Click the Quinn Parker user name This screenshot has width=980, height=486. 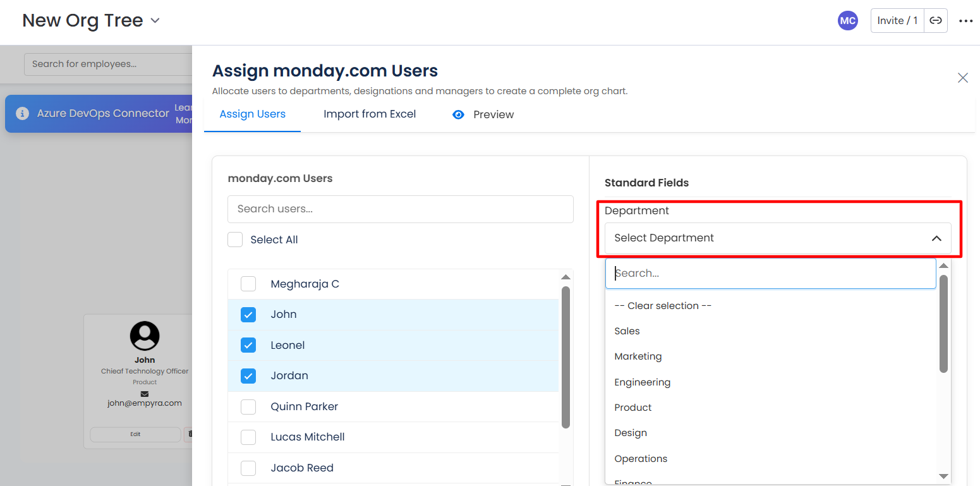(x=305, y=407)
